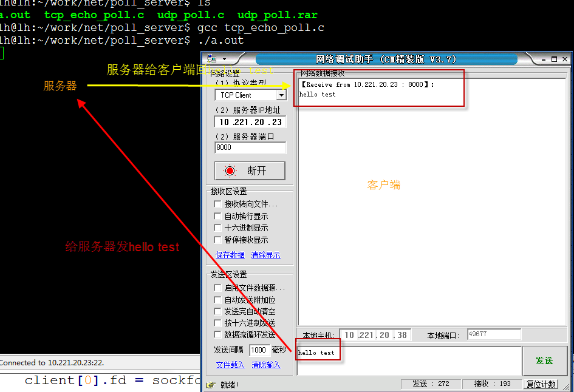
Task: Click the received data text area
Action: point(432,202)
